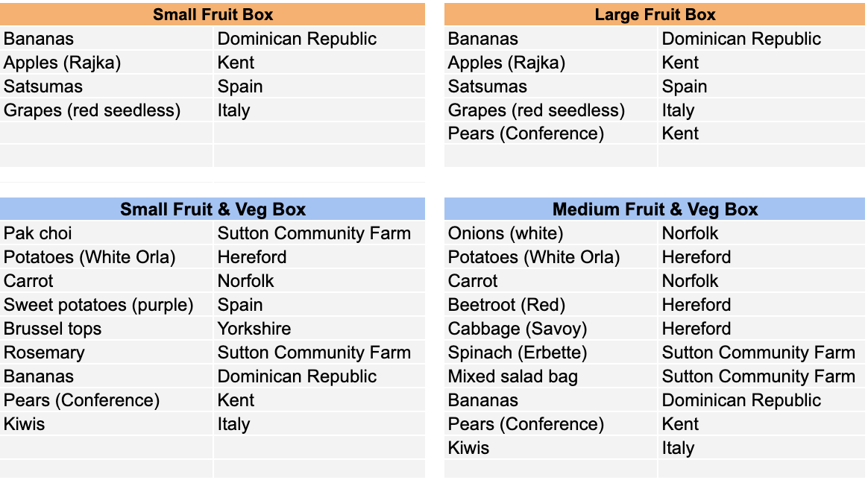Click the Mixed salad bag cell
Image resolution: width=868 pixels, height=480 pixels.
[x=551, y=376]
